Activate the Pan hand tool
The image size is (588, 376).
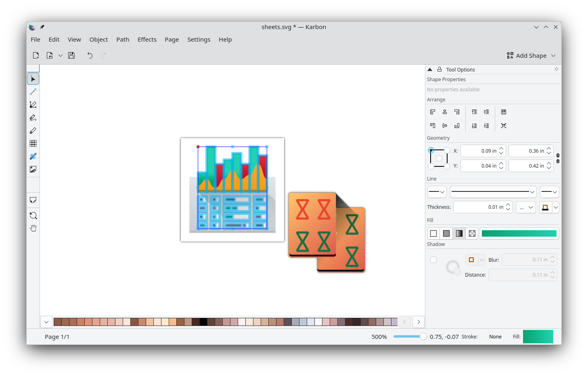[33, 229]
